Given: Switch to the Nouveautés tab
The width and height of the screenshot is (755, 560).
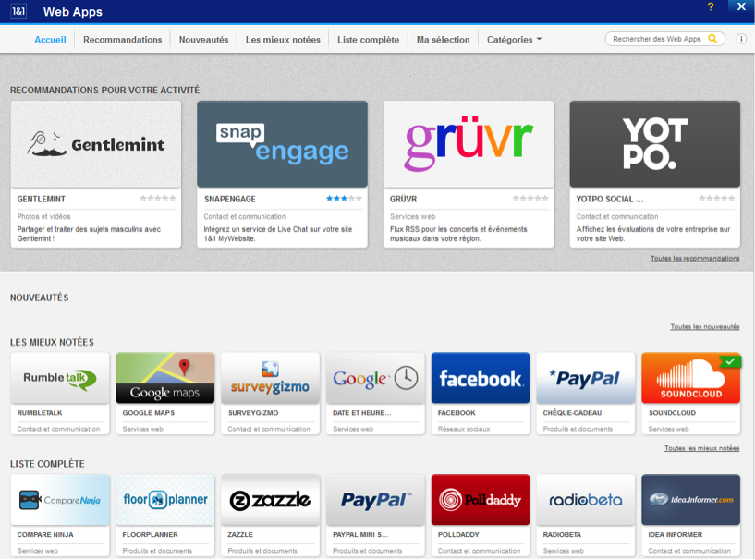Looking at the screenshot, I should click(203, 40).
